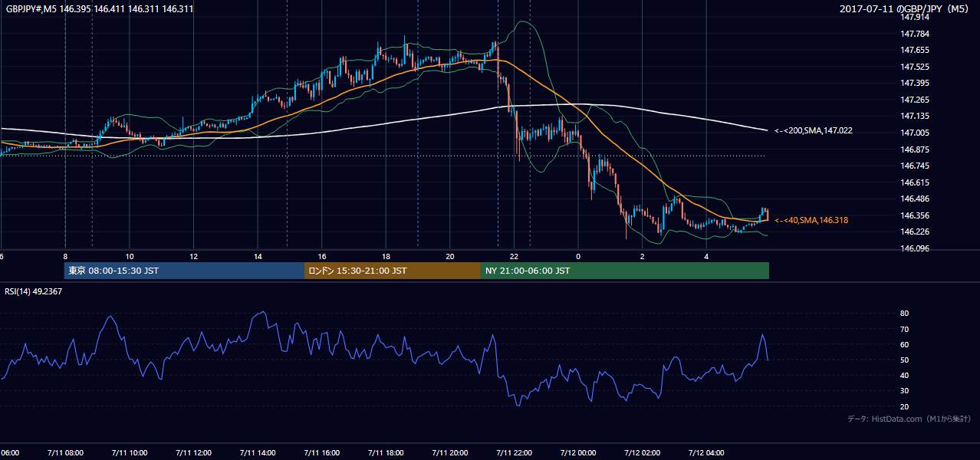Viewport: 980px width, 460px height.
Task: Click price axis label 146.356
Action: [x=914, y=215]
